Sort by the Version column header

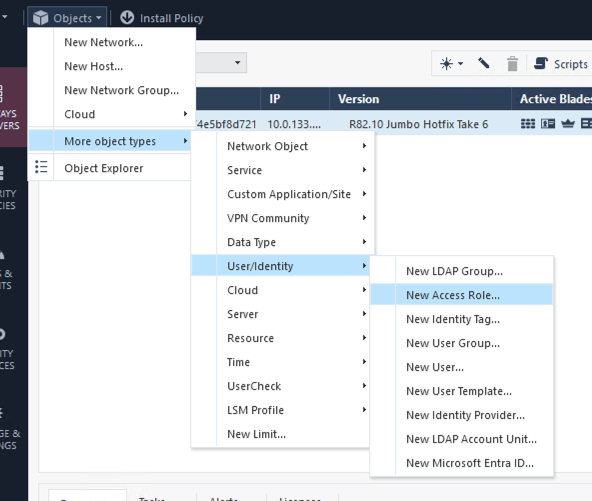pos(420,99)
